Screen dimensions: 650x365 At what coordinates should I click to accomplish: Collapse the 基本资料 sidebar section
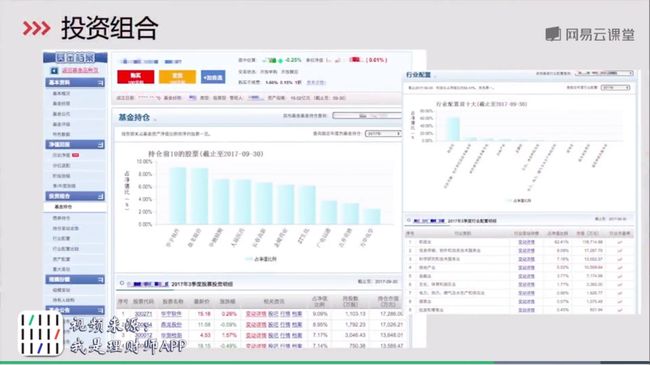[x=100, y=83]
